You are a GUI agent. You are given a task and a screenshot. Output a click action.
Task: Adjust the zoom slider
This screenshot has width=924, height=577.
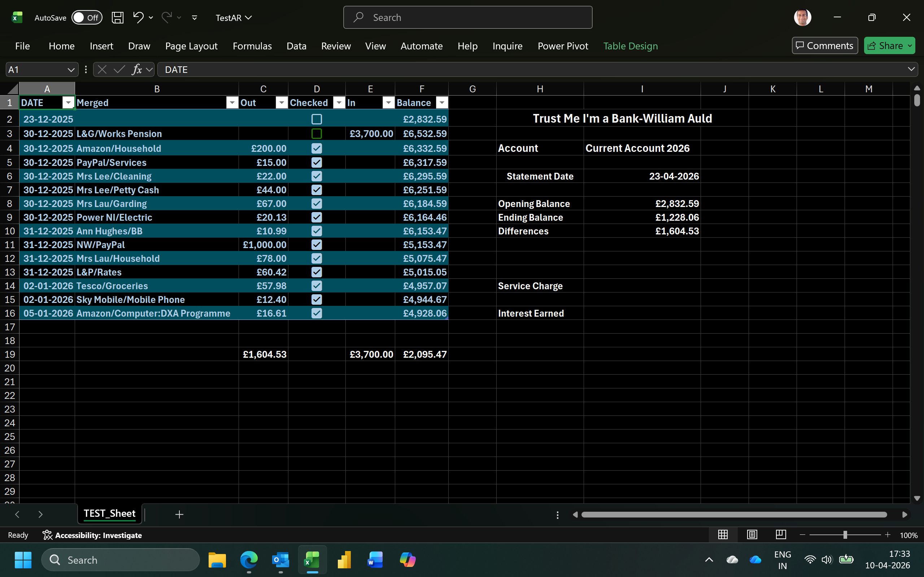click(845, 535)
